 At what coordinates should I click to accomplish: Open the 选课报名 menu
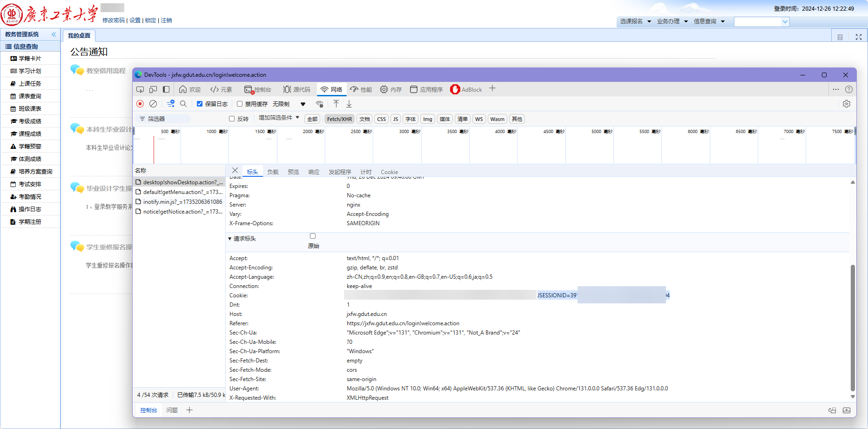635,21
